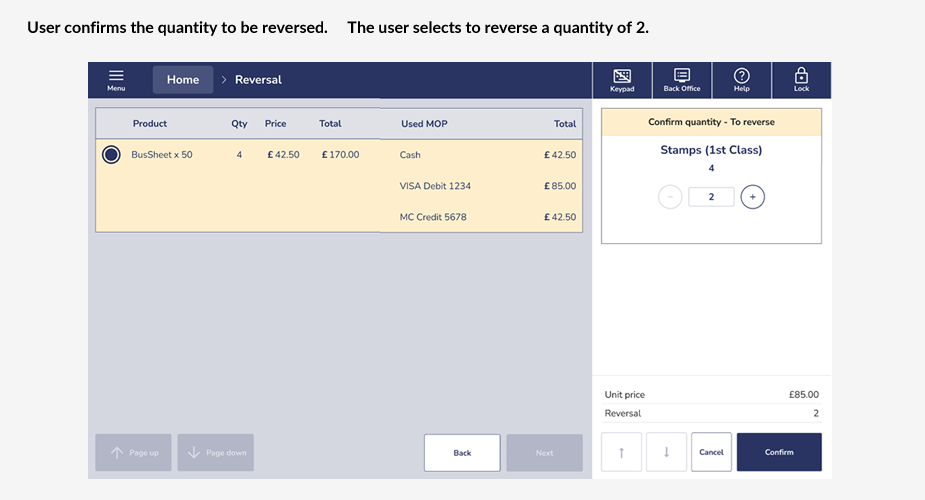Viewport: 925px width, 500px height.
Task: Click the down arrow button beside Cancel
Action: coord(667,452)
